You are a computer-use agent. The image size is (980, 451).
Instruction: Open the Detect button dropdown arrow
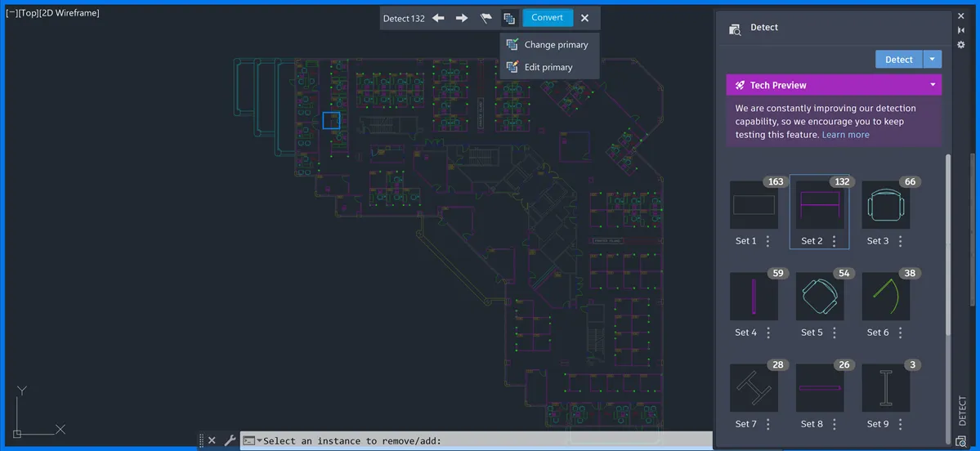932,60
